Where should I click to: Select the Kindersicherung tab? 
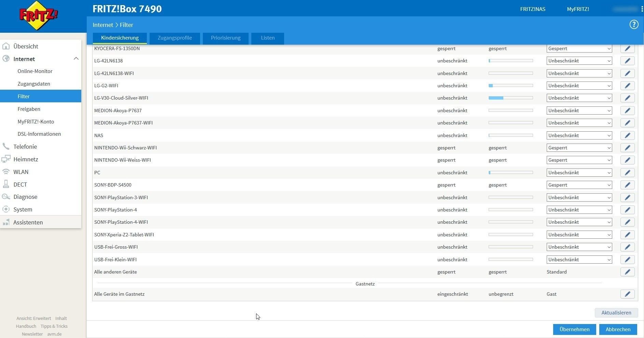(120, 38)
